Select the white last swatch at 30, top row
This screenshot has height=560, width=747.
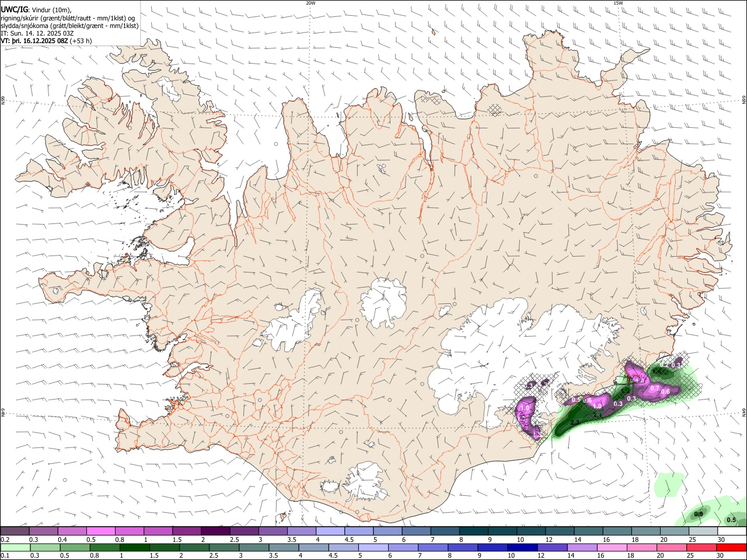click(732, 531)
